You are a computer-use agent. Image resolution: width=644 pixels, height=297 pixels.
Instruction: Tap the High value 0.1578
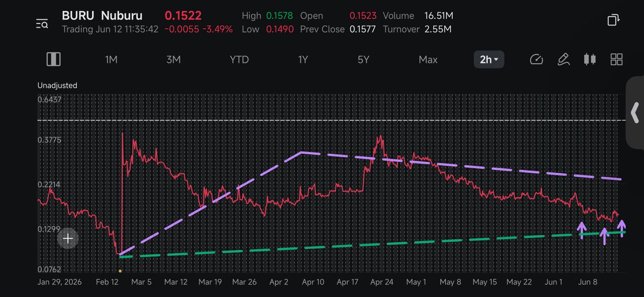pyautogui.click(x=280, y=16)
